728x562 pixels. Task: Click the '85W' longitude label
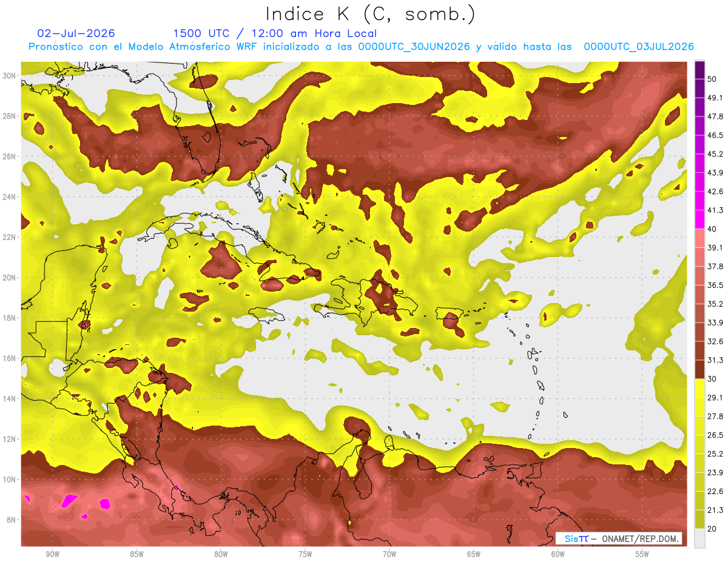point(136,554)
